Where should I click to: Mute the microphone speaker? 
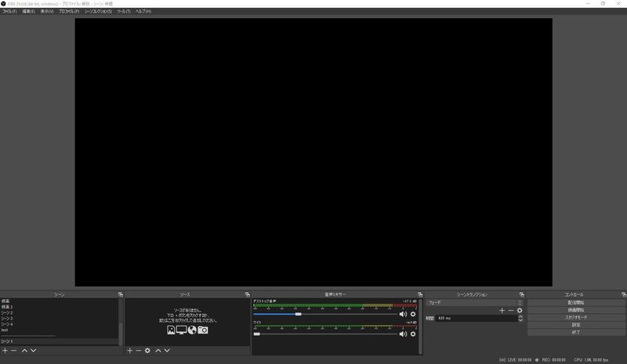click(x=403, y=334)
